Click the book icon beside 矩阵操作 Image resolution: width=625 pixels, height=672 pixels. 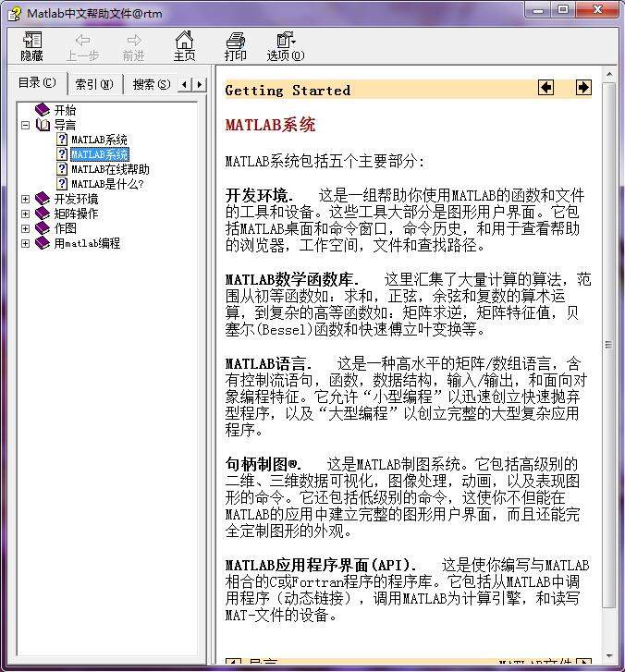coord(43,214)
